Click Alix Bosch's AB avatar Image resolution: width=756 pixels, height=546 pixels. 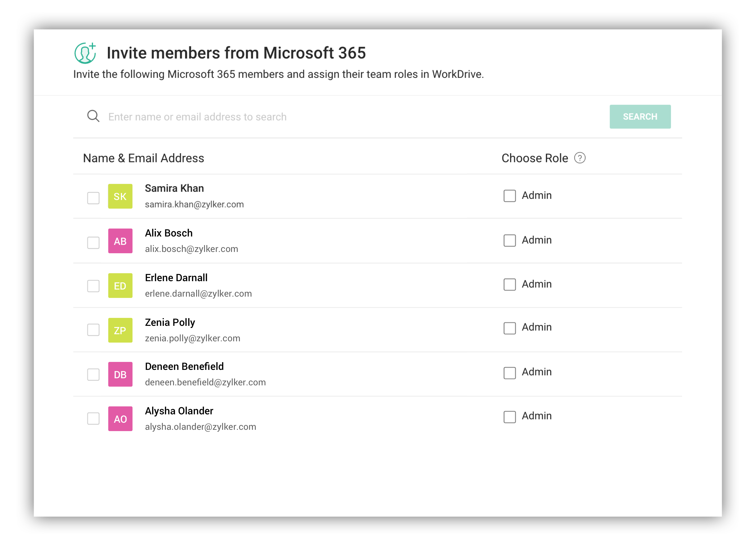(x=120, y=241)
